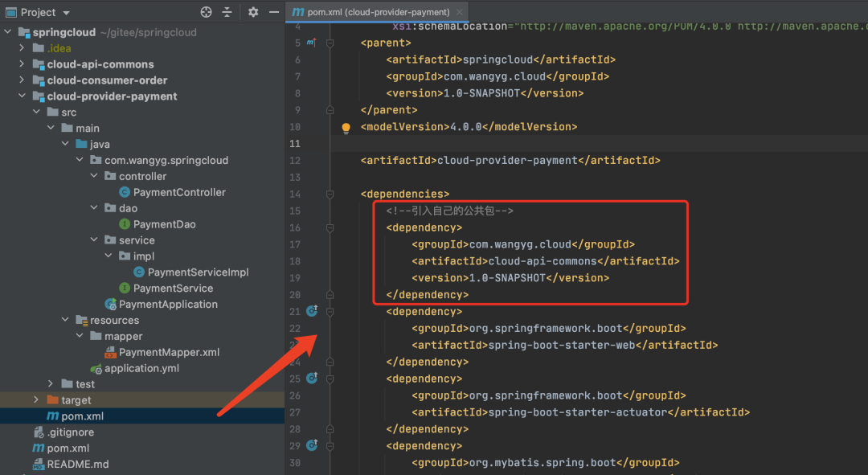Screen dimensions: 868x475
Task: Click the modelVersion 4.0.0 line in editor
Action: (469, 127)
